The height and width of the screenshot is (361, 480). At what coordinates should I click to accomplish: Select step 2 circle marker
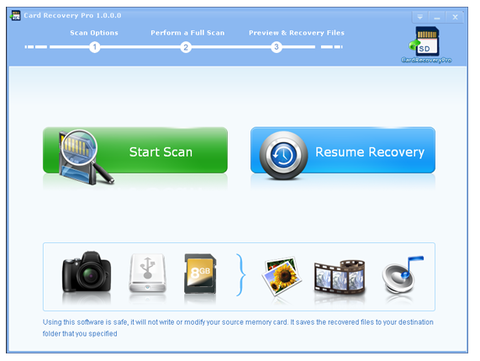186,47
